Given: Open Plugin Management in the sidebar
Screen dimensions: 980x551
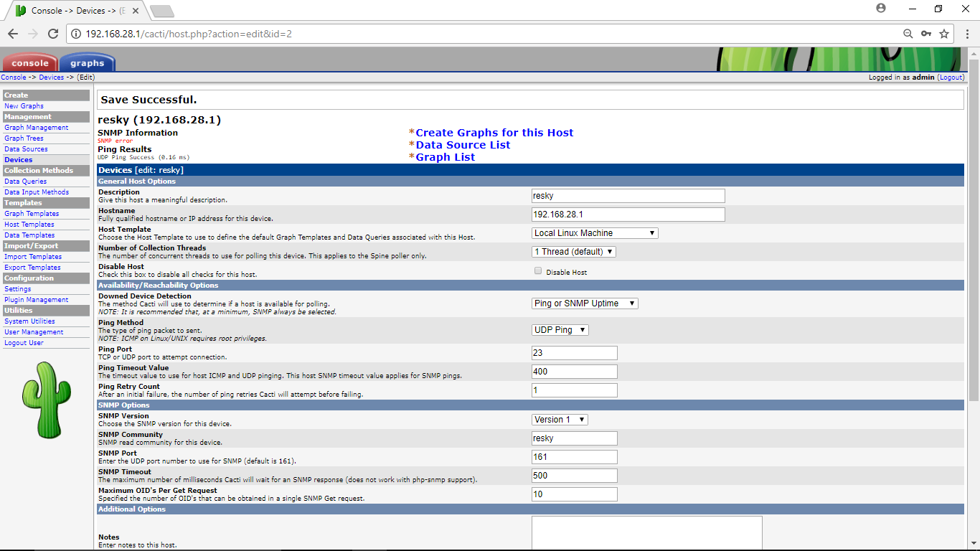Looking at the screenshot, I should [37, 300].
